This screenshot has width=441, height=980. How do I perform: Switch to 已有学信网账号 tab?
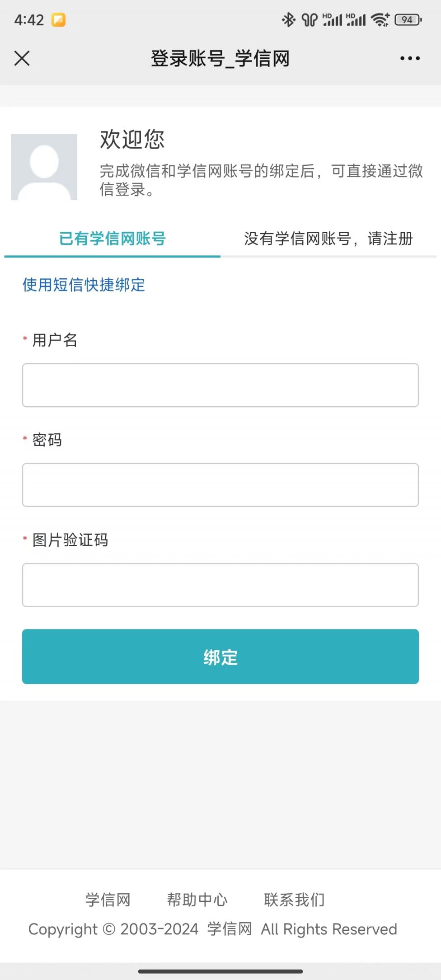(x=113, y=239)
